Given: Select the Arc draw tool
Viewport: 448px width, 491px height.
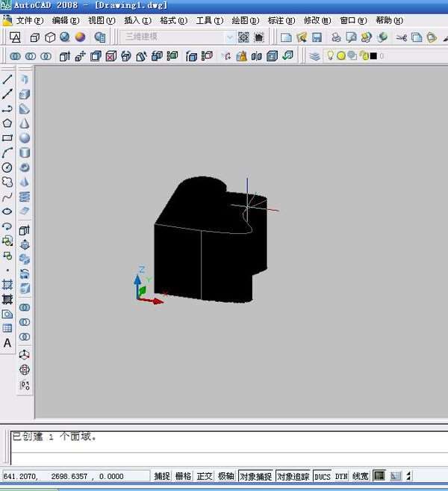Looking at the screenshot, I should tap(7, 152).
